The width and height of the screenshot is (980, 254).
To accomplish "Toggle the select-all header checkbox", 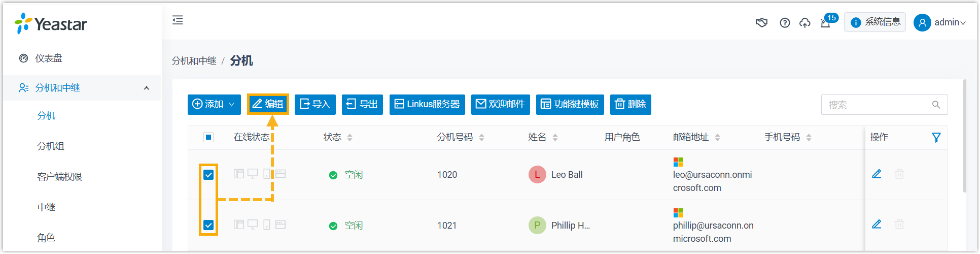I will [208, 137].
